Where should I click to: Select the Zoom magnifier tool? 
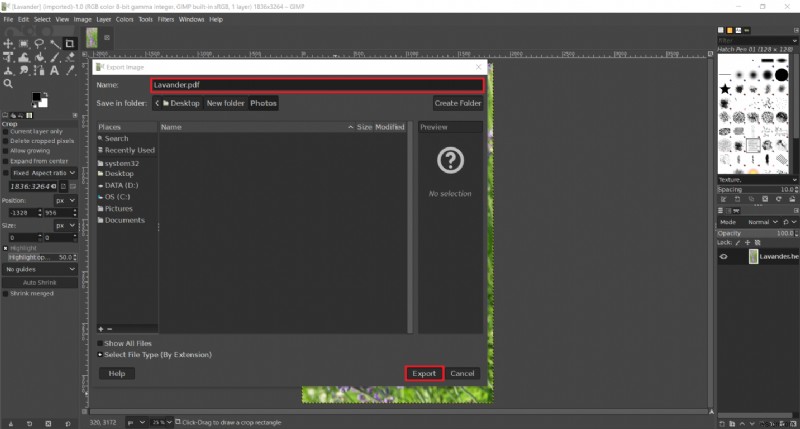[9, 83]
